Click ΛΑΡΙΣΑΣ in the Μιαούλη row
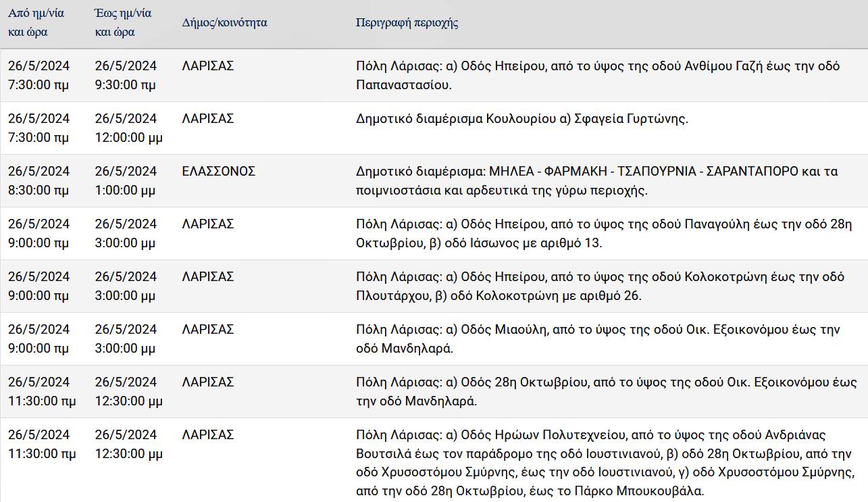This screenshot has height=502, width=868. pyautogui.click(x=208, y=329)
